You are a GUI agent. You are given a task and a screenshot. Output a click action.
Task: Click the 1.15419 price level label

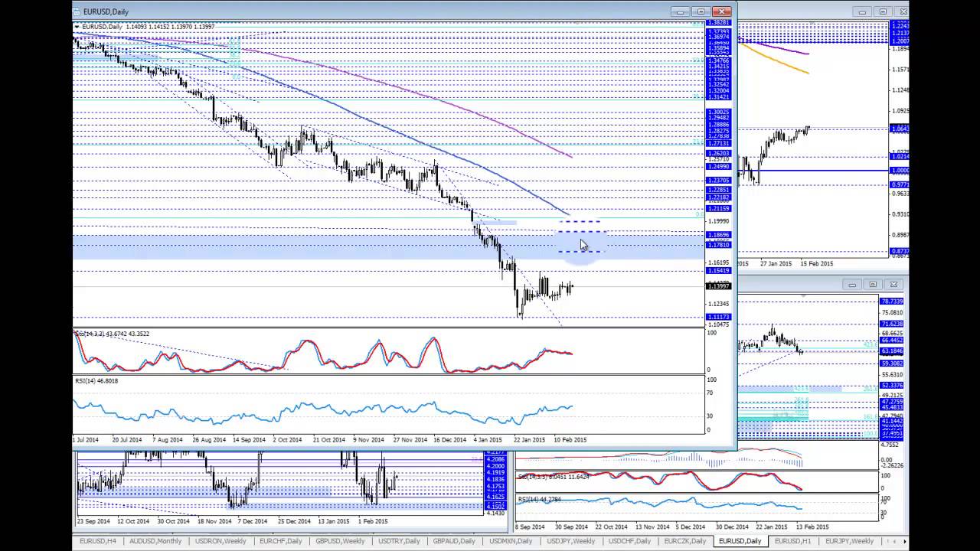718,271
